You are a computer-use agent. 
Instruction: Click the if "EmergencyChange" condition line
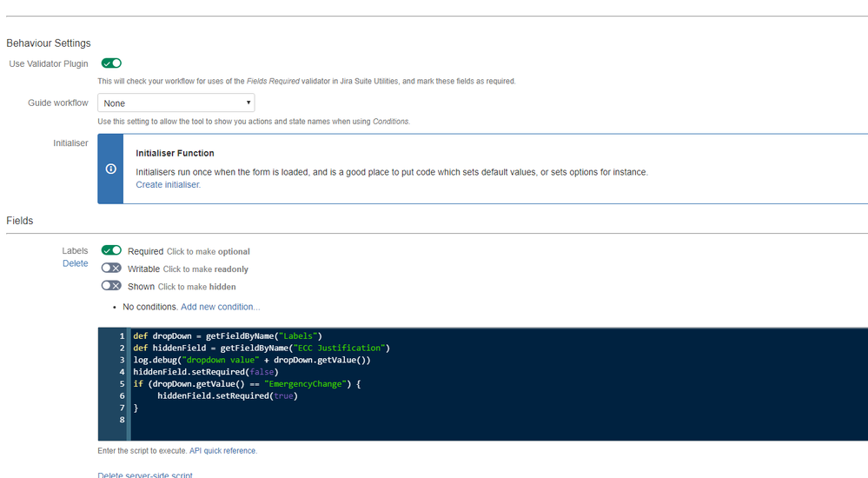coord(247,384)
